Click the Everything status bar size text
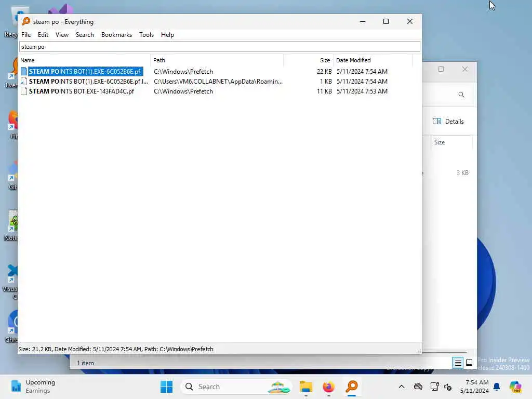 click(116, 349)
